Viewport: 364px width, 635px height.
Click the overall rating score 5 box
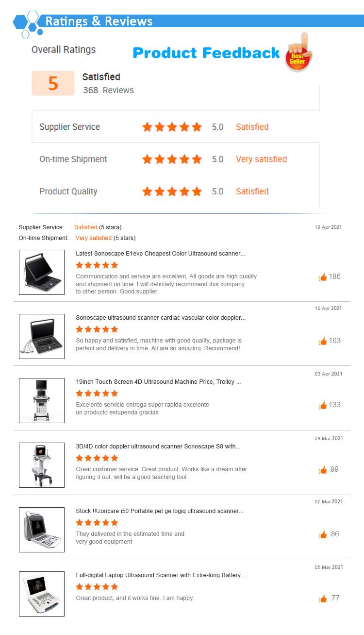pos(53,83)
